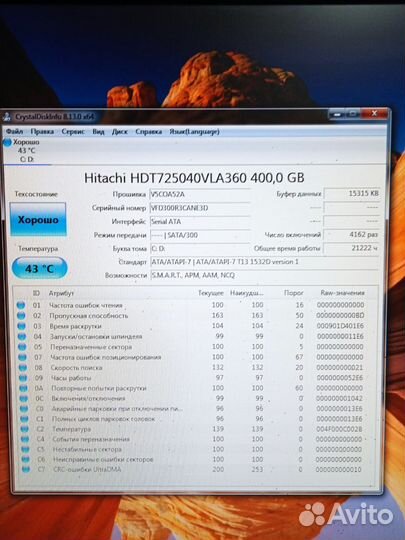Viewport: 405px width, 540px height.
Task: Click the blue Хорошо health status button
Action: coord(38,219)
